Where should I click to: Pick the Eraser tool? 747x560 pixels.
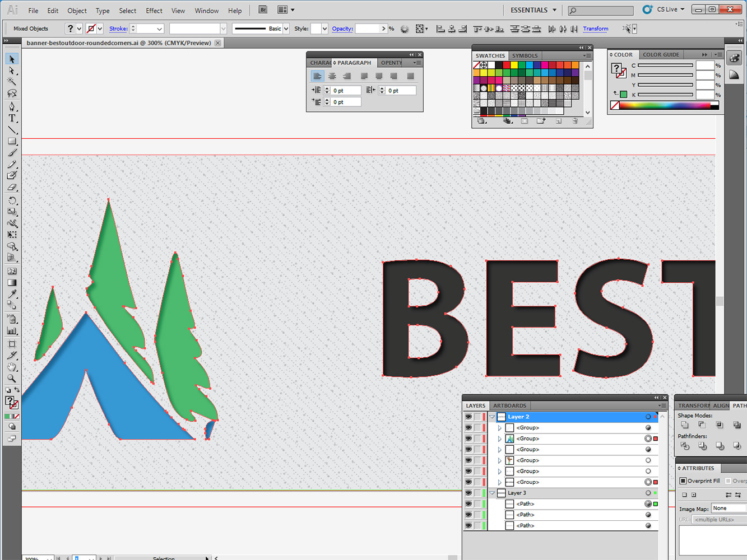12,188
